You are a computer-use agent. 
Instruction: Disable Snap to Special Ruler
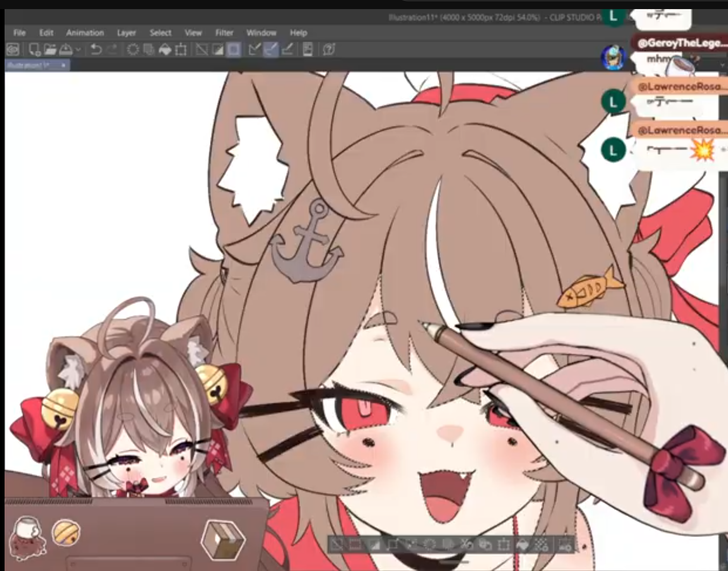[x=271, y=50]
